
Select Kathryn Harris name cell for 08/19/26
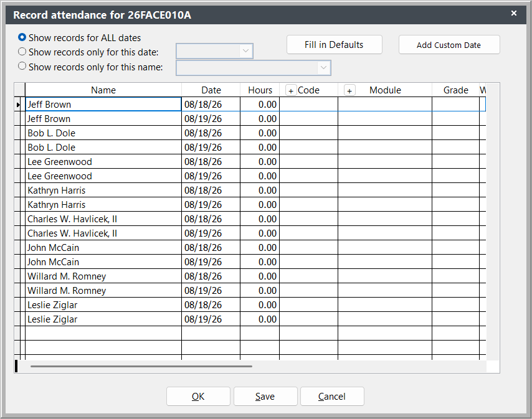pos(103,204)
